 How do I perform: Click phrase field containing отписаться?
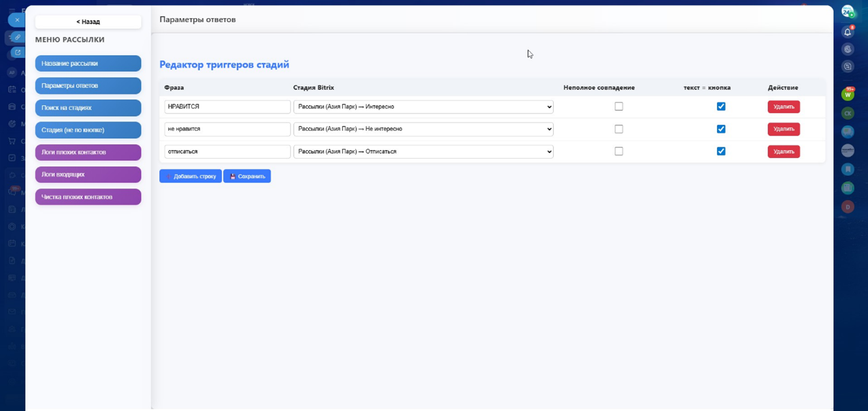(x=227, y=151)
